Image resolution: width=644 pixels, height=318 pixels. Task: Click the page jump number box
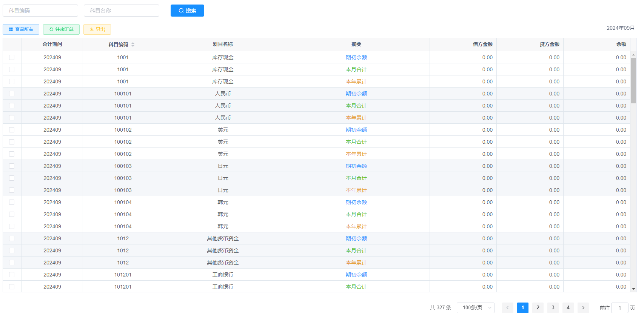pos(619,308)
